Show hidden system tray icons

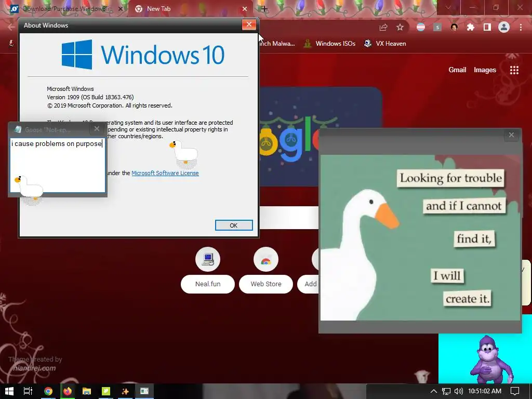[x=434, y=391]
